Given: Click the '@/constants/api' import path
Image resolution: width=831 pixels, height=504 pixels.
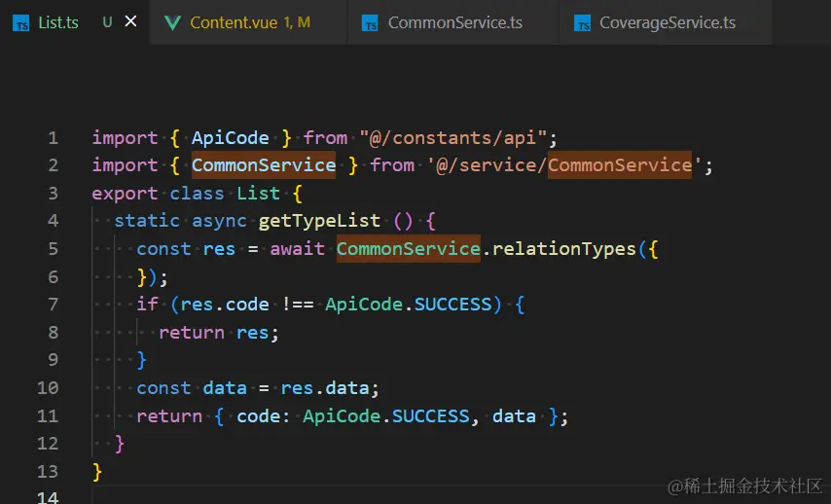Looking at the screenshot, I should (x=457, y=138).
